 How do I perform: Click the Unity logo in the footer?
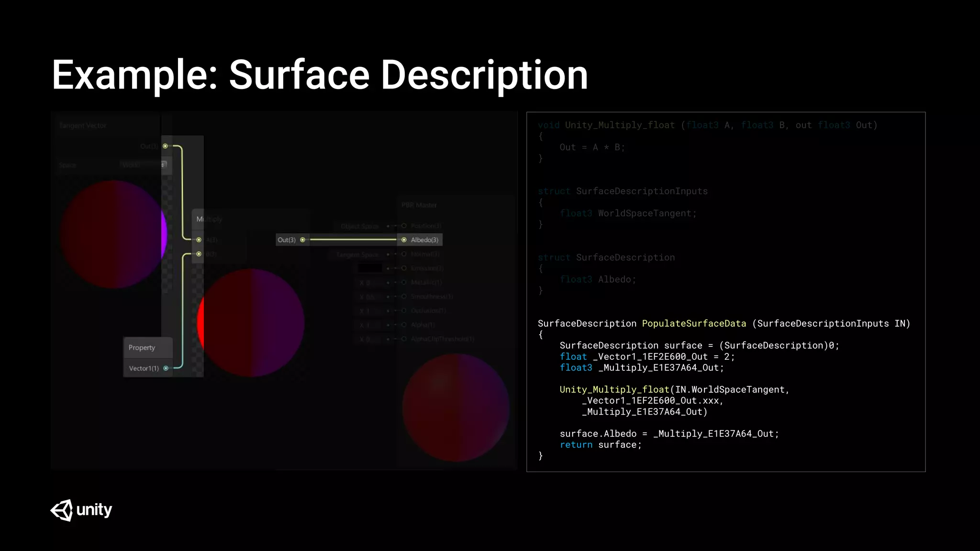point(81,510)
